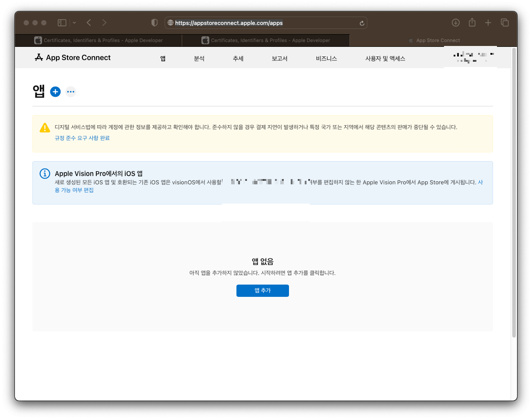Click the Apple favicon on first Certificates tab
532x419 pixels.
point(38,40)
